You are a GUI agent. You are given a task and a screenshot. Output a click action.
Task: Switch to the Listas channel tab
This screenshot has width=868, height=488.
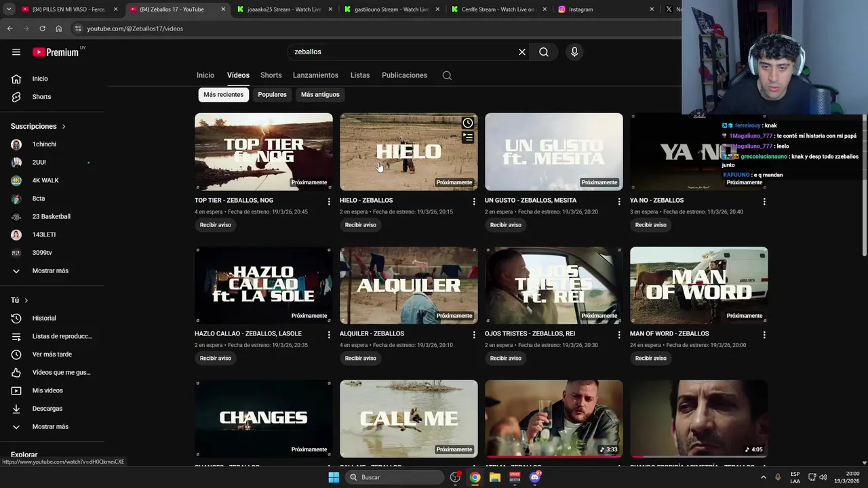tap(360, 75)
